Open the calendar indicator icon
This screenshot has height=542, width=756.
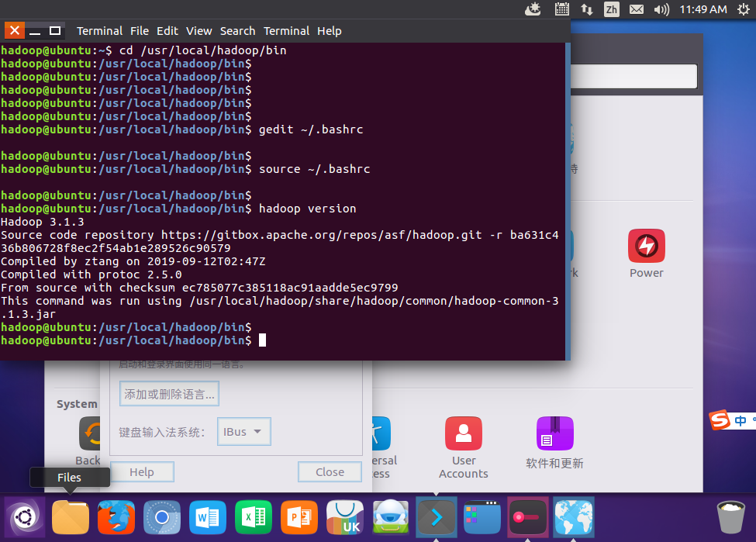(x=561, y=9)
